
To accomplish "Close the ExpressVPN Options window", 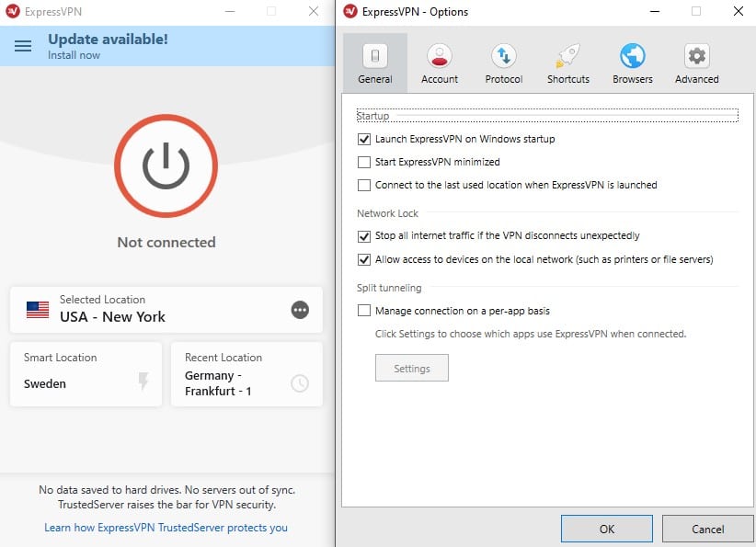I will point(739,11).
